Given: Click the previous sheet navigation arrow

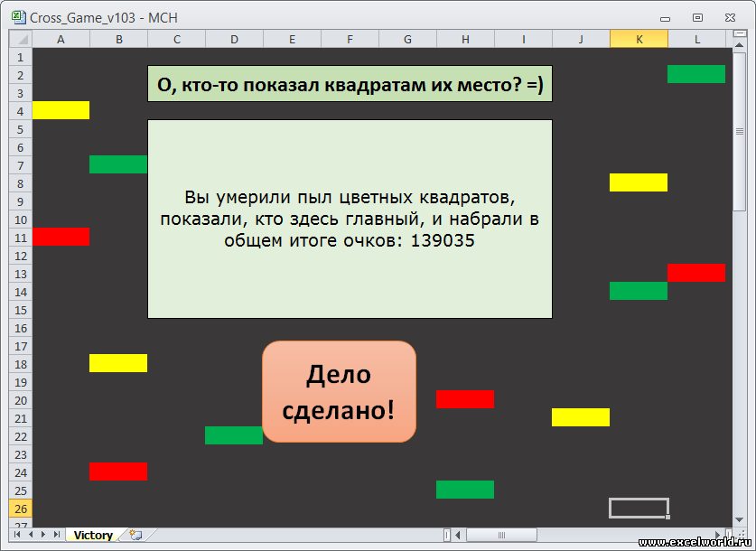Looking at the screenshot, I should coord(31,535).
